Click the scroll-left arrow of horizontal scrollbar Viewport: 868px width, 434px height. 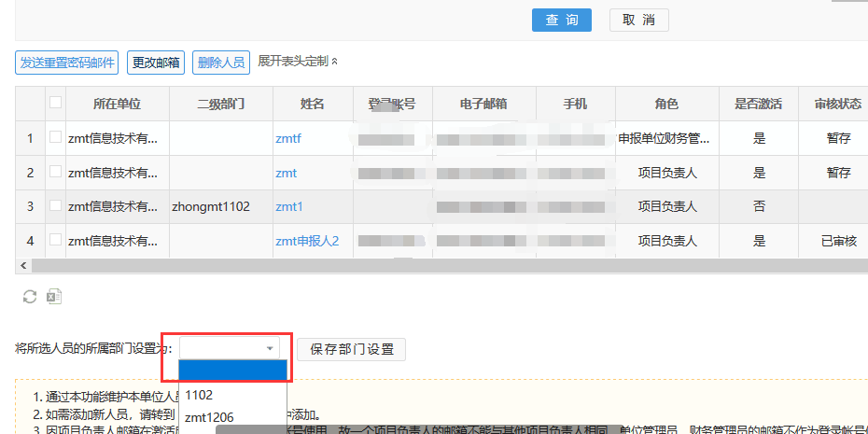click(x=23, y=266)
